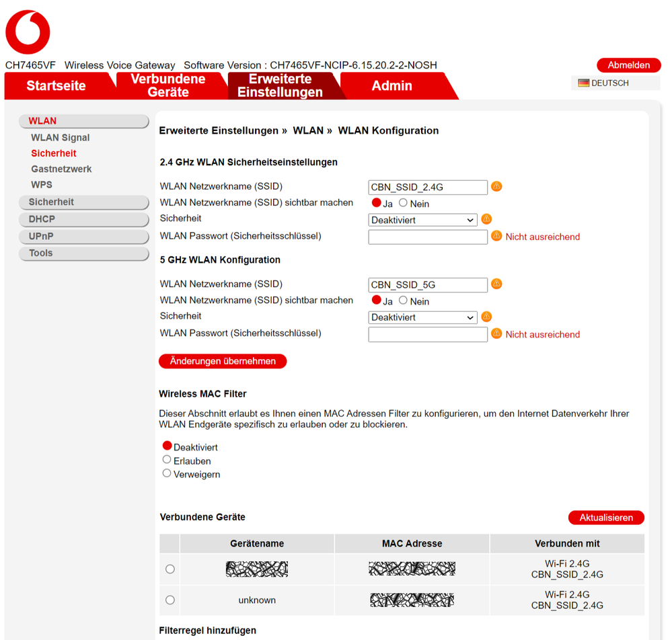
Task: Open the Erweiterte Einstellungen tab
Action: pyautogui.click(x=280, y=85)
